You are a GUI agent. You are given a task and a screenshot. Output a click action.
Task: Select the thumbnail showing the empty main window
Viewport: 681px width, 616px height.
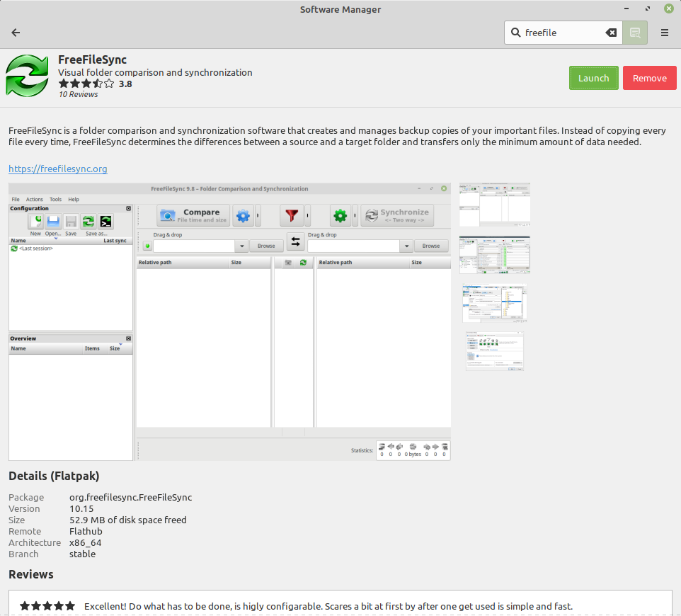[x=495, y=205]
